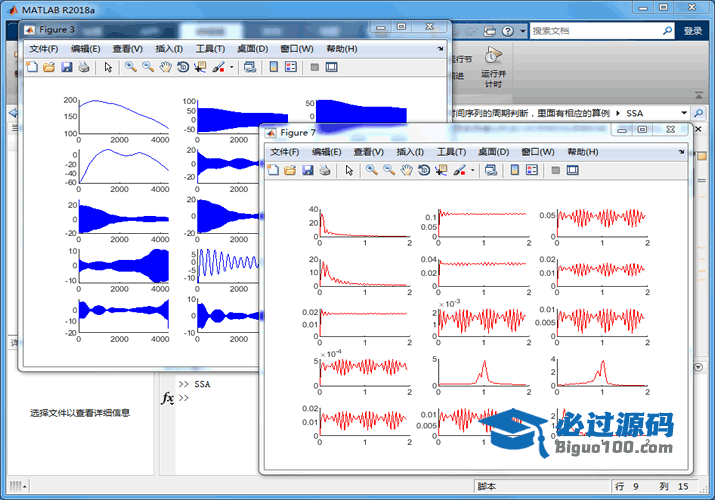This screenshot has height=500, width=715.
Task: Open 编辑(E) menu in Figure 3
Action: 86,49
